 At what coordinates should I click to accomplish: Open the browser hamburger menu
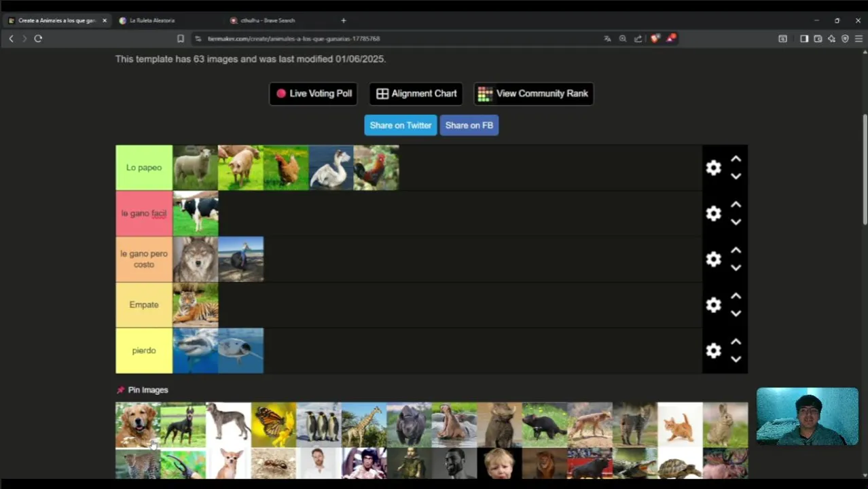click(x=858, y=39)
